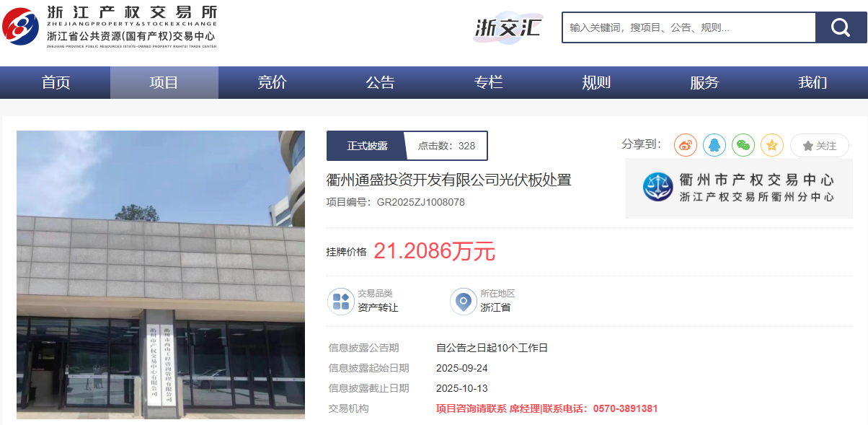Go to the 竞价 navigation item

(x=272, y=83)
